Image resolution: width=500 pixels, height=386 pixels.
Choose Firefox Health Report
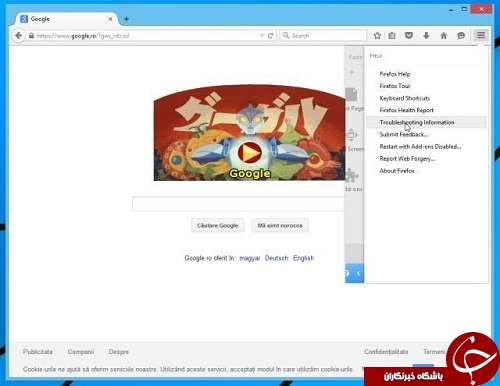tap(407, 110)
